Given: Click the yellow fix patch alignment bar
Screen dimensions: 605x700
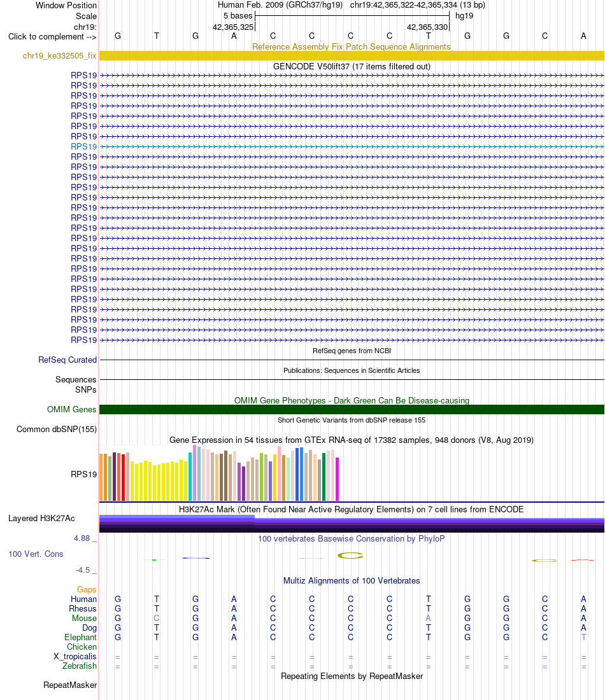Looking at the screenshot, I should pyautogui.click(x=352, y=56).
